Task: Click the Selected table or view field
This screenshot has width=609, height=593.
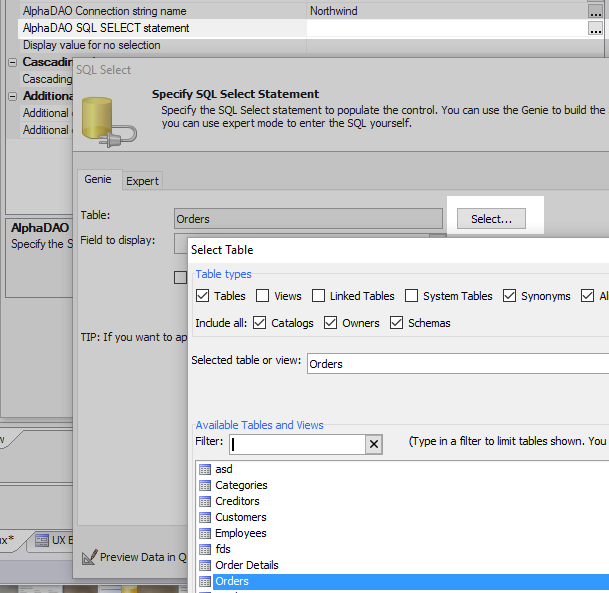Action: (458, 364)
